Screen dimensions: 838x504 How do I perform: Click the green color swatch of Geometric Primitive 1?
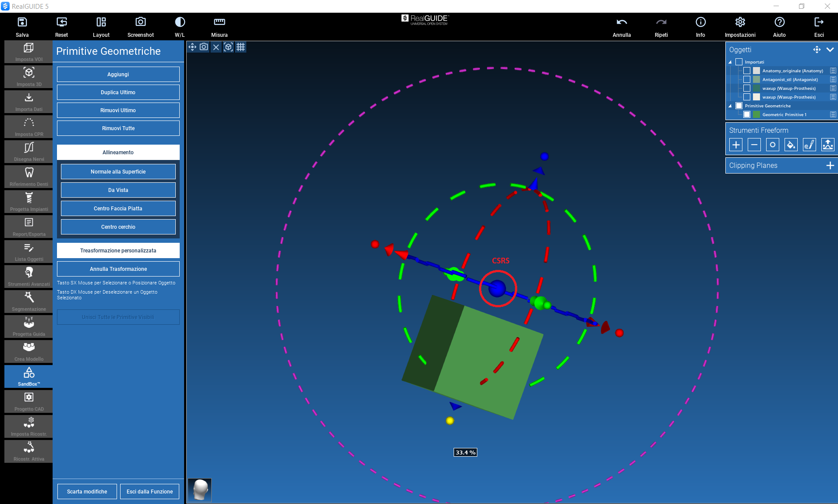coord(756,115)
